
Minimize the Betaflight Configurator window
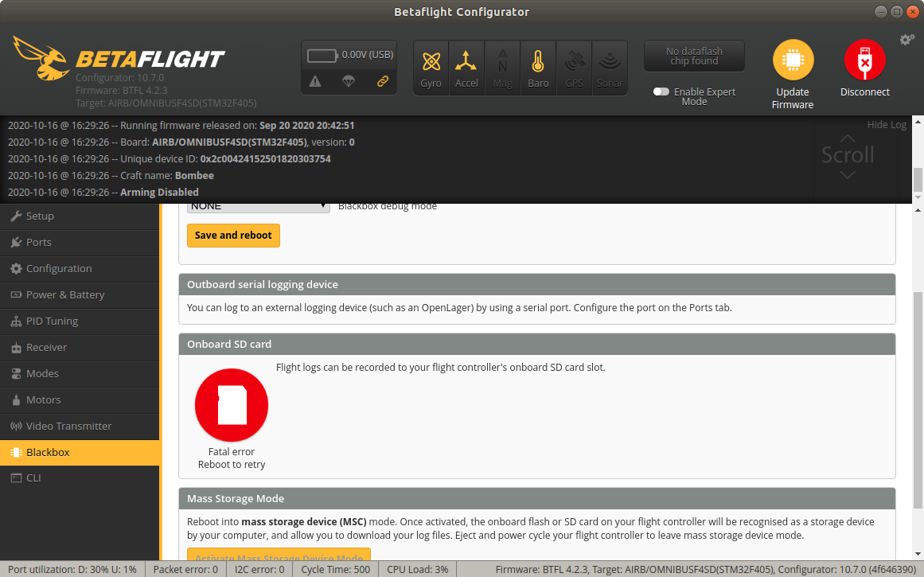click(880, 12)
